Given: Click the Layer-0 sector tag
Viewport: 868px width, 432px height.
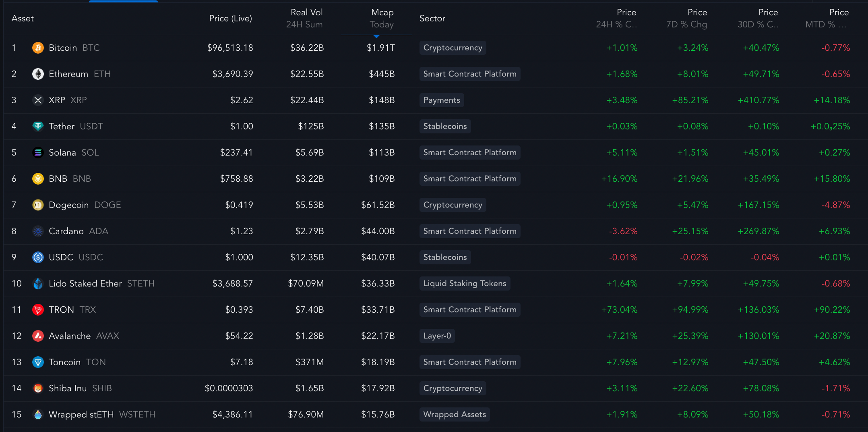Looking at the screenshot, I should (x=437, y=336).
